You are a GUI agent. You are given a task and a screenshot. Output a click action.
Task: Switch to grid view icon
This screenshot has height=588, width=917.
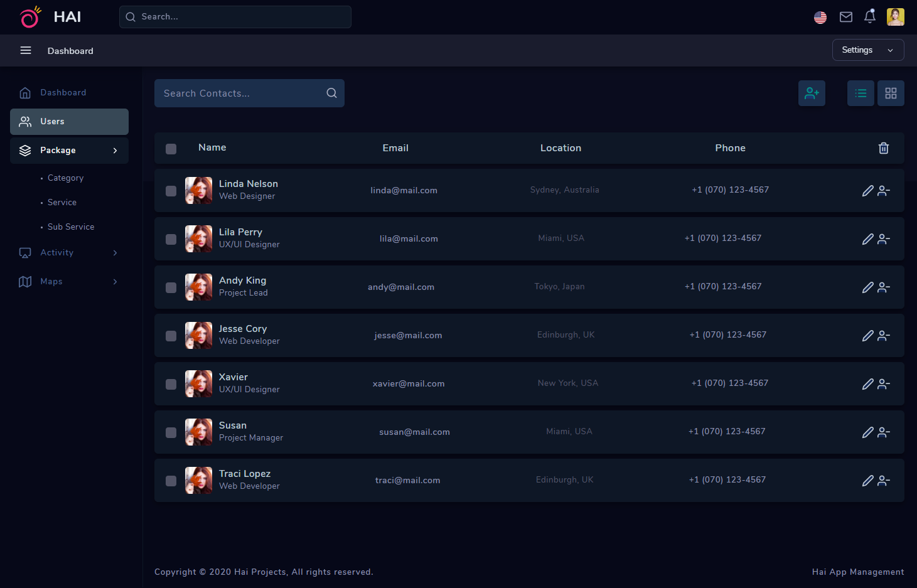coord(891,94)
